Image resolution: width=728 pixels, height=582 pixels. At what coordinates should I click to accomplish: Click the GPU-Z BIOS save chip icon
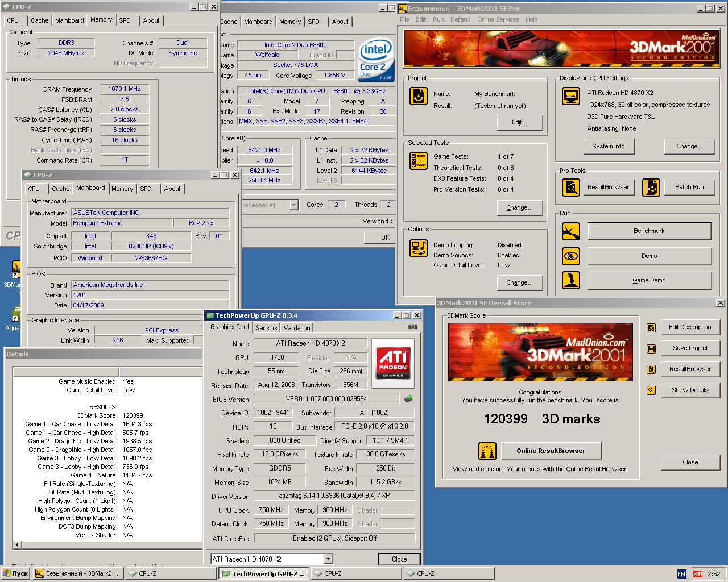[408, 399]
